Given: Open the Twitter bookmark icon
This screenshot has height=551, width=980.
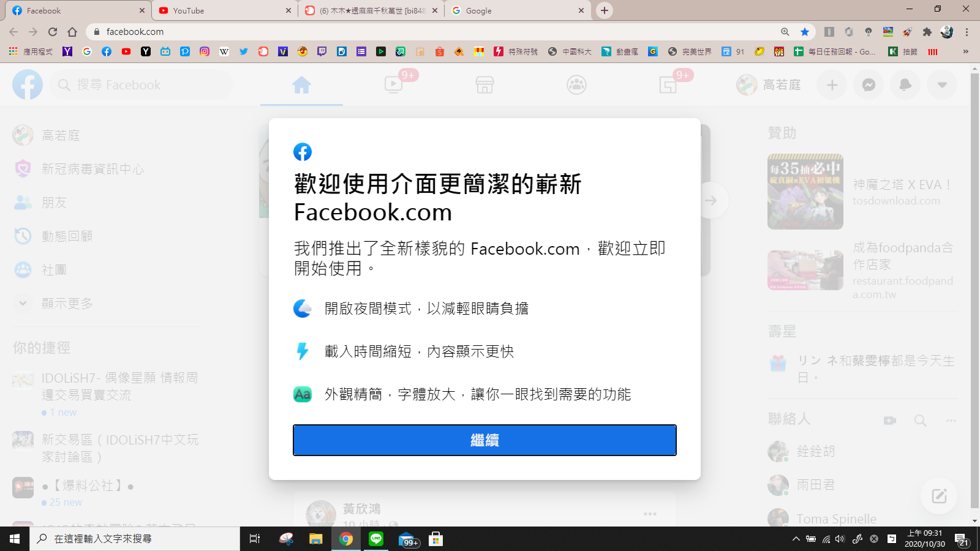Looking at the screenshot, I should click(244, 51).
